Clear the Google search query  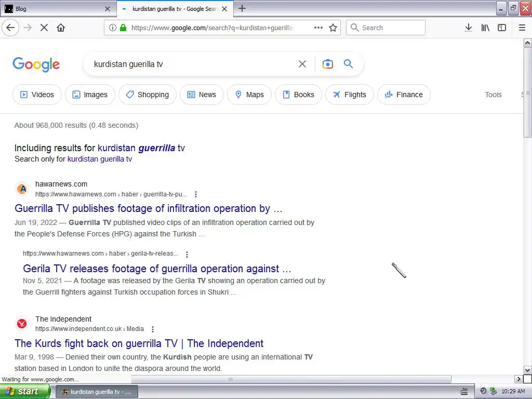302,64
